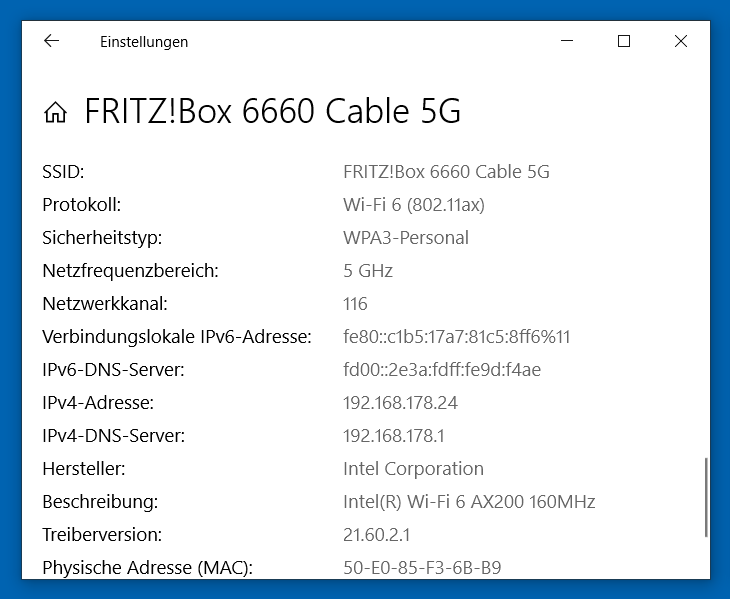This screenshot has height=599, width=730.
Task: Click the network channel value 116
Action: pos(355,304)
